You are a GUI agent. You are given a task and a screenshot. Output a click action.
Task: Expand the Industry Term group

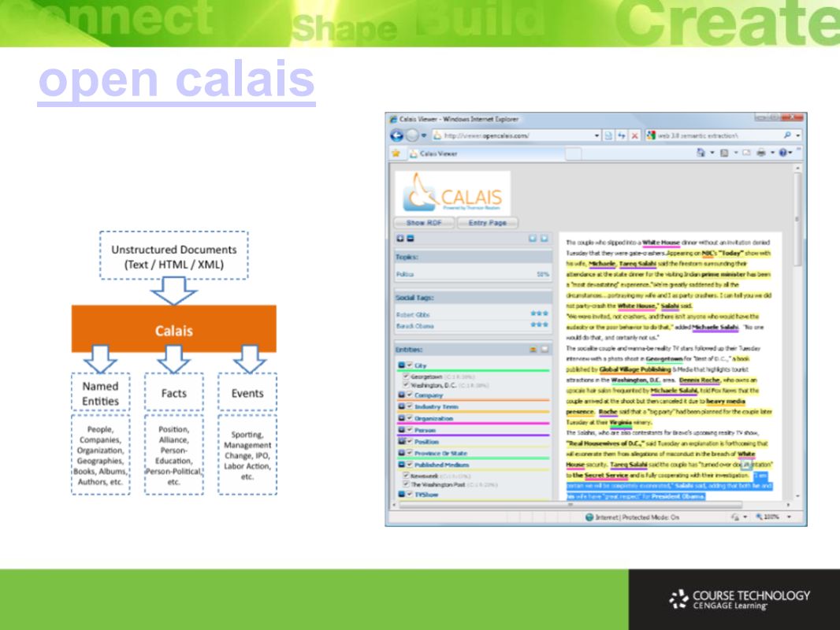pyautogui.click(x=401, y=407)
